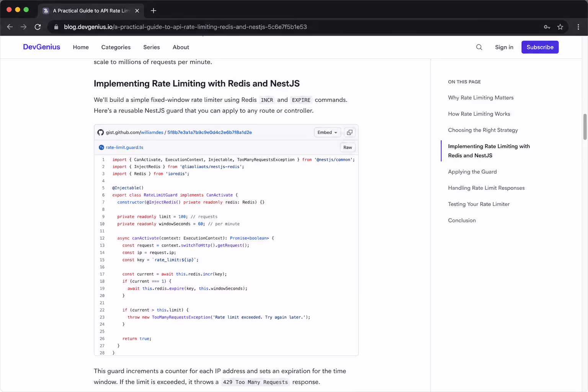Click the DevGenius logo
This screenshot has width=588, height=392.
point(41,47)
